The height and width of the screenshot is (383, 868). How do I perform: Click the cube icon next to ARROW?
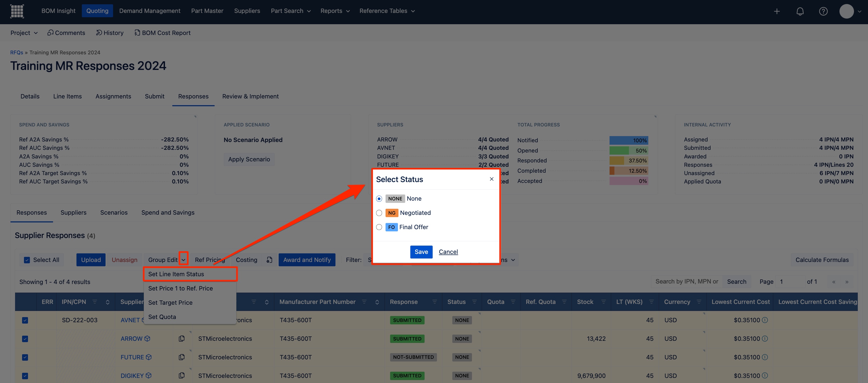click(147, 339)
